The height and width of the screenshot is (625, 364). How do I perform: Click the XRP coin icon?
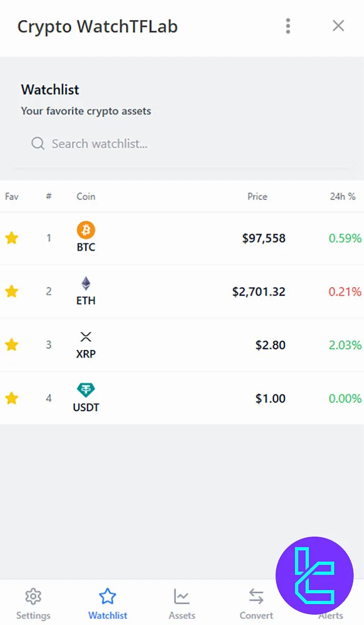(x=86, y=336)
